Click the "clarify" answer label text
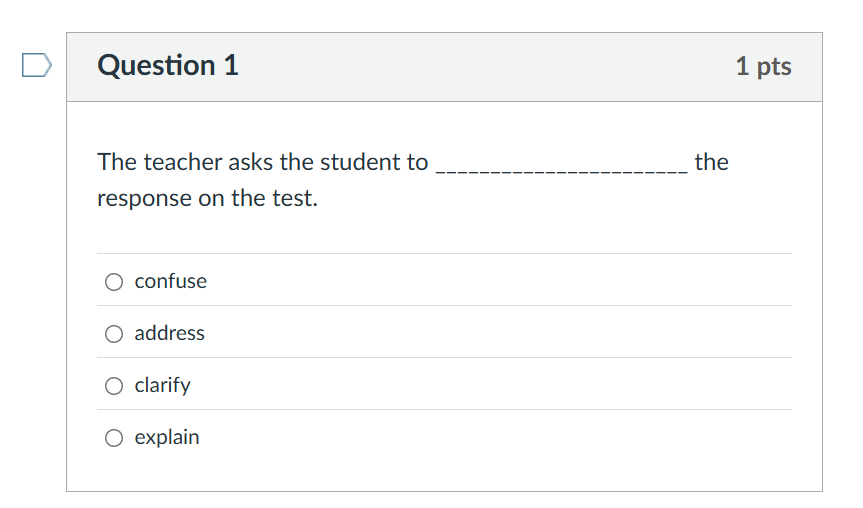This screenshot has width=863, height=508. pyautogui.click(x=163, y=386)
